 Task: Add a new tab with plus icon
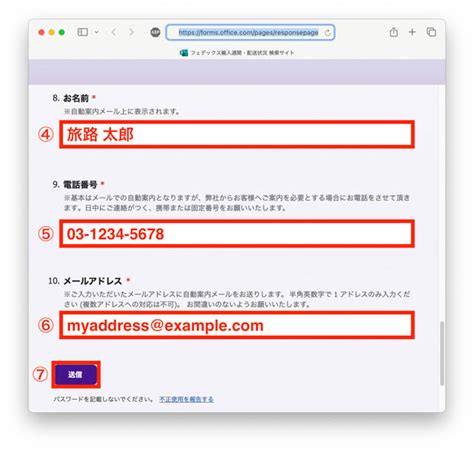coord(412,32)
